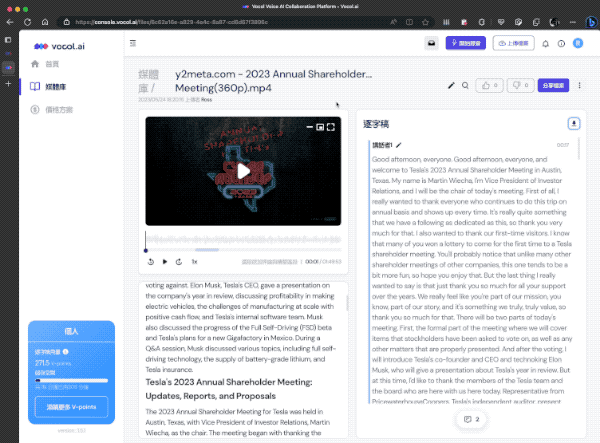Open the pricing plans sidebar item
Viewport: 600px width, 443px height.
tap(51, 110)
